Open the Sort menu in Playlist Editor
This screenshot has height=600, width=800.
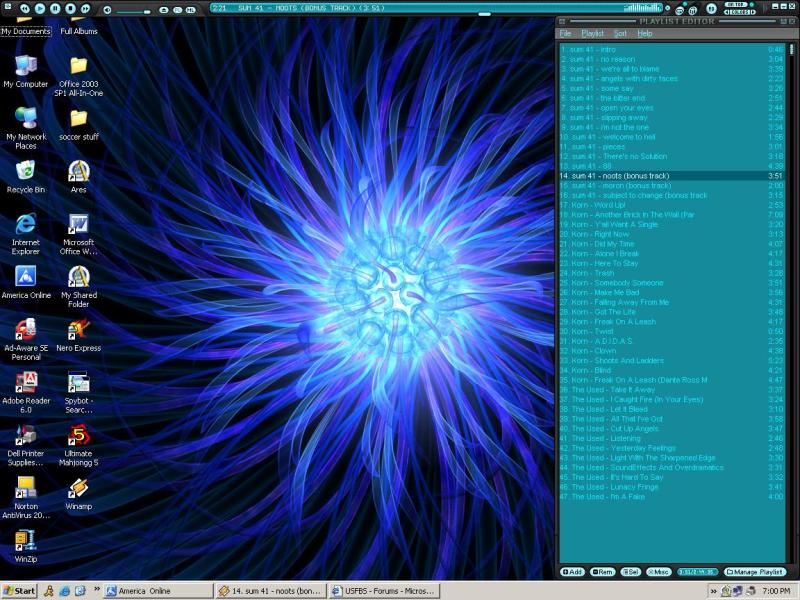(620, 34)
